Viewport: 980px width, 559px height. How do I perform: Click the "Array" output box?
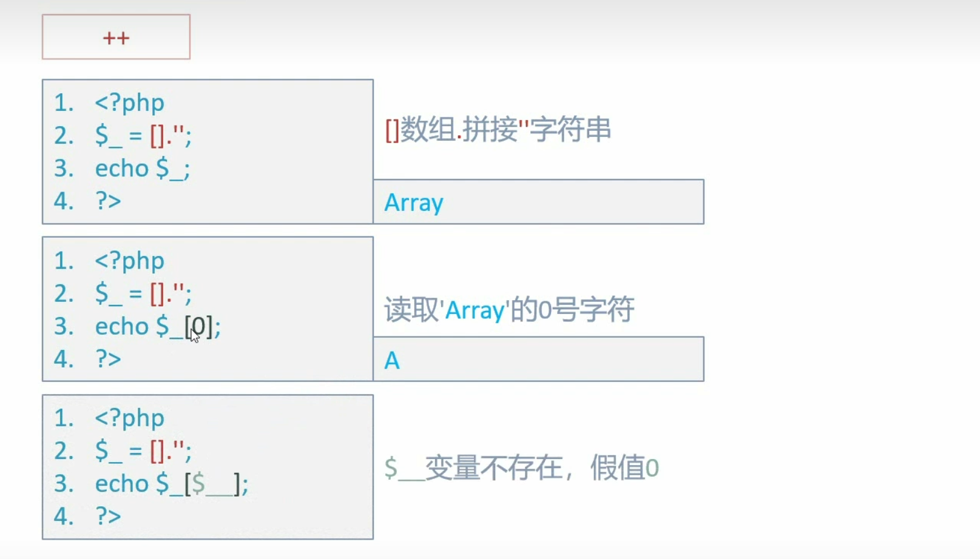click(x=538, y=202)
